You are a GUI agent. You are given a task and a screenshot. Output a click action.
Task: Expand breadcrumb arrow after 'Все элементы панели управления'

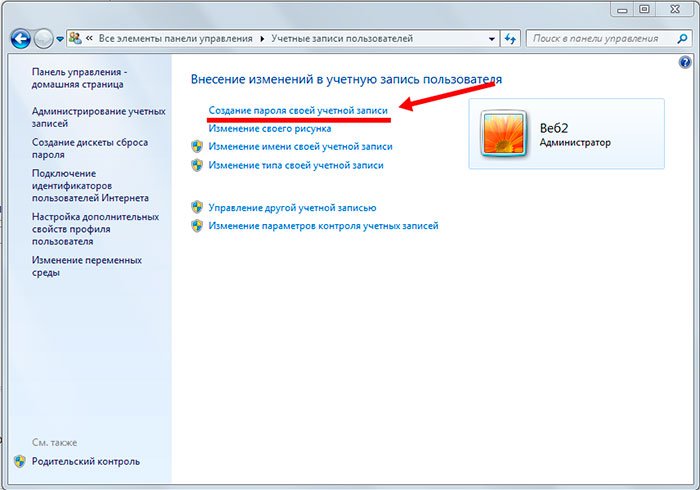pos(262,39)
